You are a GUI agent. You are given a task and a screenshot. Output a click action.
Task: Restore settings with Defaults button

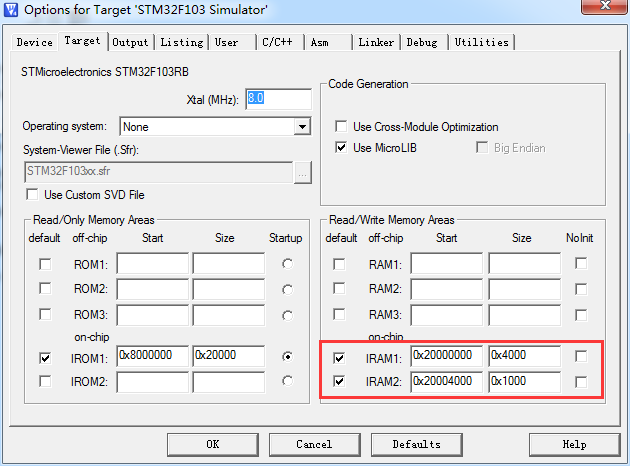pyautogui.click(x=417, y=444)
